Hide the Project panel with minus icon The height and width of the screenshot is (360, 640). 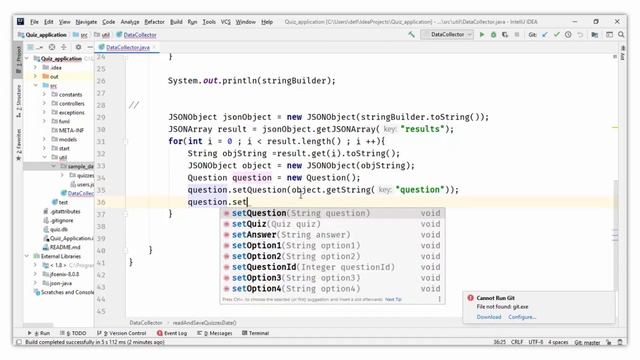pos(90,47)
